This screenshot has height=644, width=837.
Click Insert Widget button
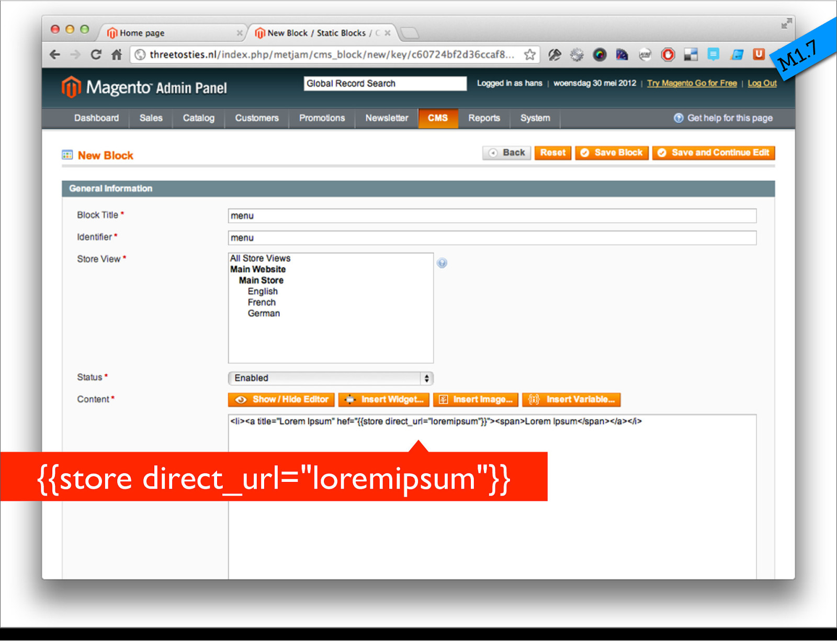pyautogui.click(x=384, y=399)
